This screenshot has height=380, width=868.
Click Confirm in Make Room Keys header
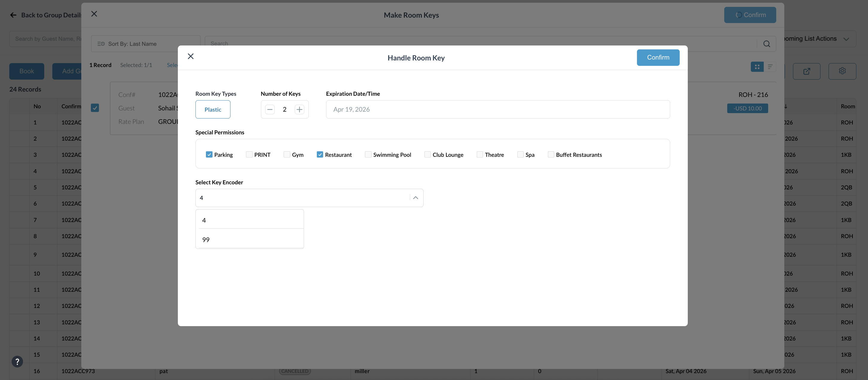750,15
